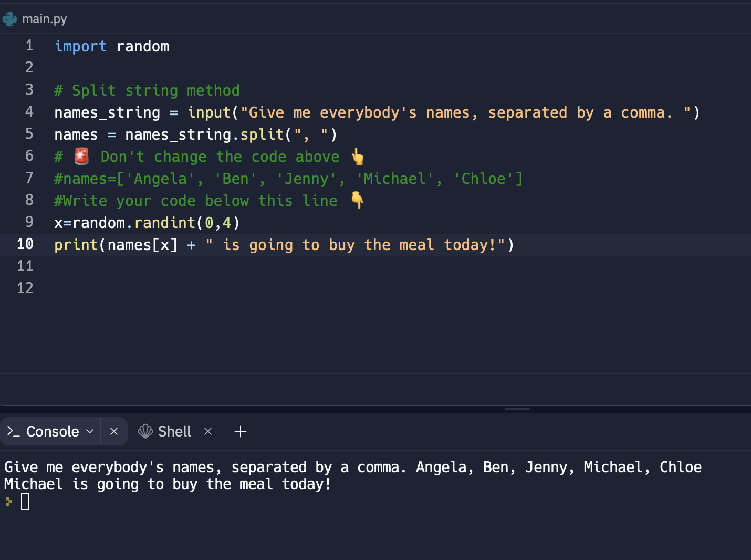Viewport: 751px width, 560px height.
Task: Click '#Write your code below this line' comment
Action: coord(196,201)
